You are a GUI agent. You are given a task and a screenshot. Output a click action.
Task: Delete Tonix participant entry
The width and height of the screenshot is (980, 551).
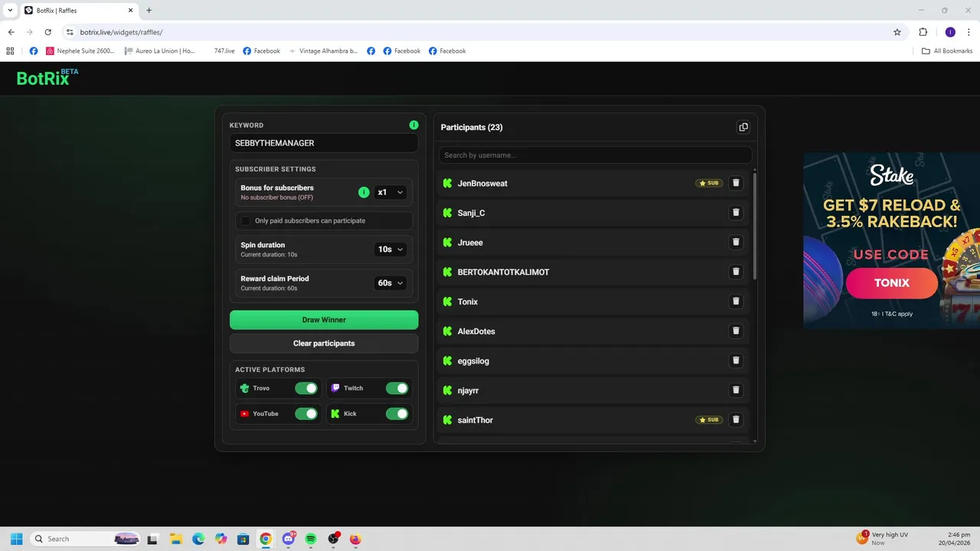click(736, 302)
